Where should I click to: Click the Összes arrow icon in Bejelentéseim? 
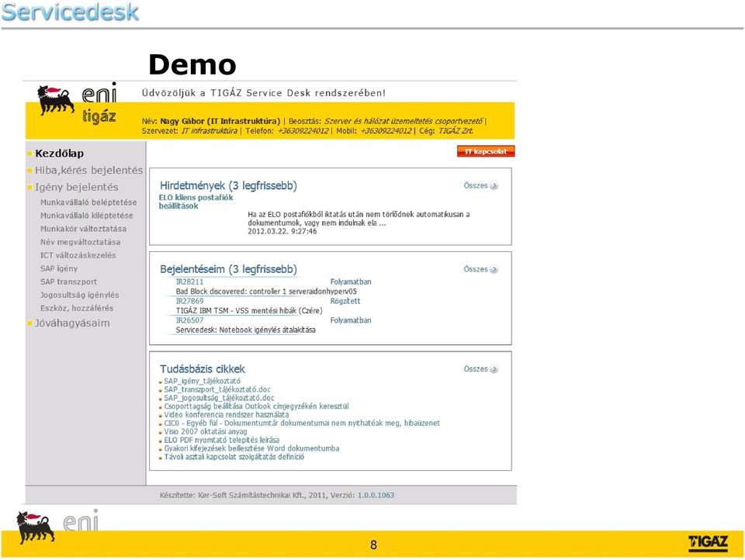click(x=494, y=269)
